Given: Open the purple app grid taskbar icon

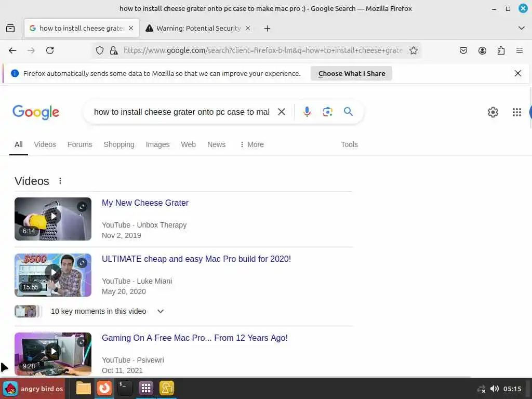Looking at the screenshot, I should point(146,388).
